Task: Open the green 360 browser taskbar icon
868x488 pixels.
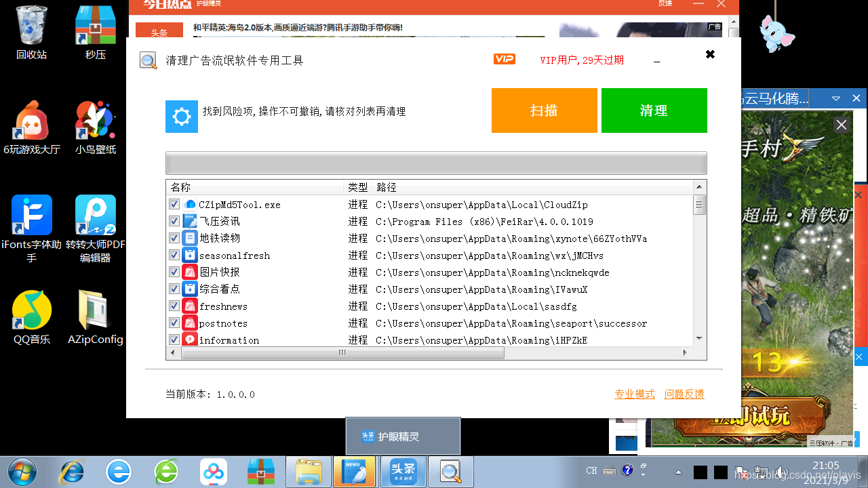Action: click(166, 472)
